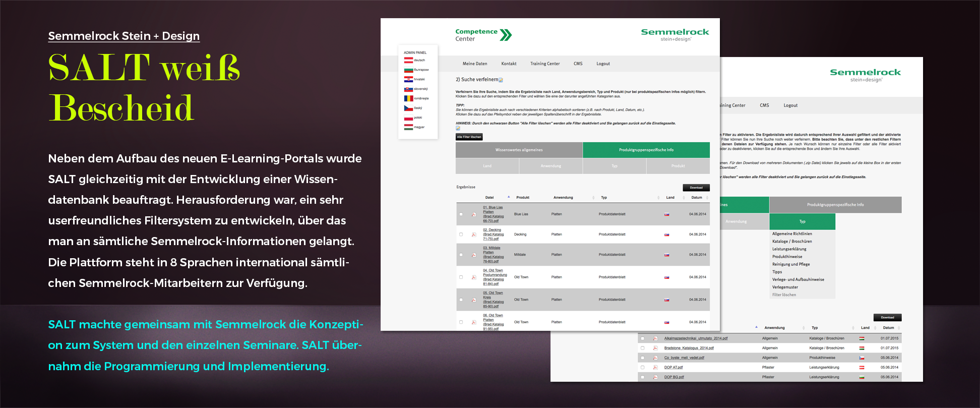The height and width of the screenshot is (408, 980).
Task: Check the box for 03. Milldale Platten
Action: [x=461, y=255]
